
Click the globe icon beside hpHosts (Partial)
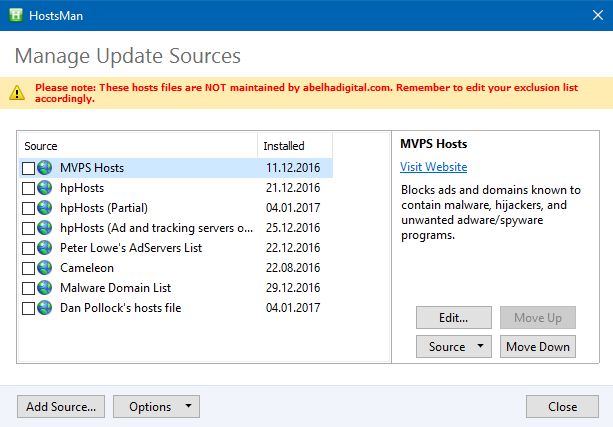click(x=45, y=208)
